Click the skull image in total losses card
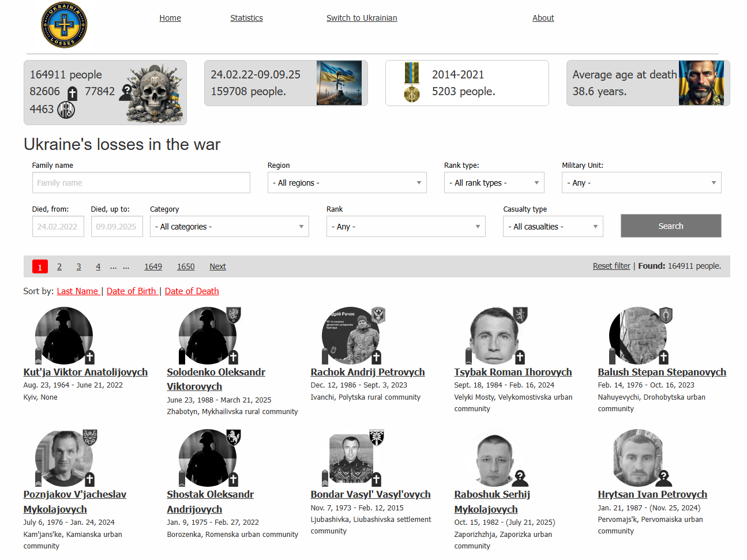 tap(153, 92)
